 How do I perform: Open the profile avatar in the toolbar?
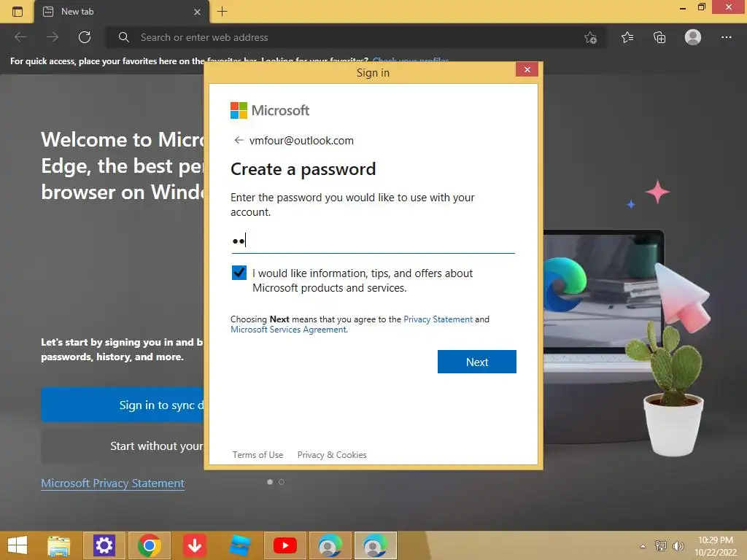693,36
